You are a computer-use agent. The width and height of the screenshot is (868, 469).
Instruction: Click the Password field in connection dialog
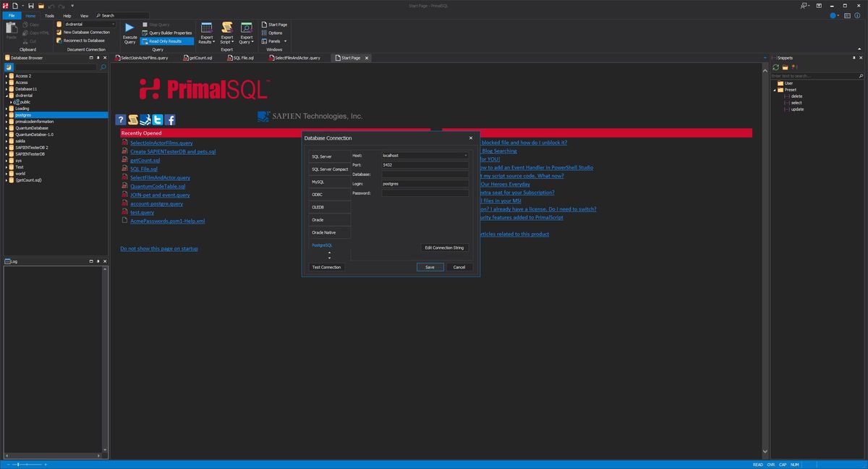point(425,193)
